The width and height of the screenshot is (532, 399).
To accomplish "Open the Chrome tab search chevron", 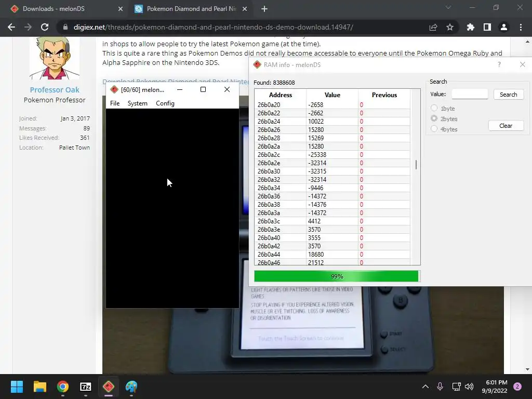I will (448, 7).
